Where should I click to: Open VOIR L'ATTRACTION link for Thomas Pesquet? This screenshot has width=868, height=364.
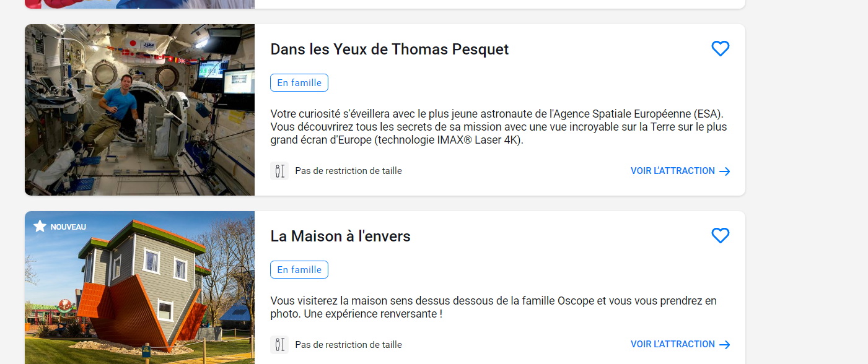pyautogui.click(x=680, y=171)
